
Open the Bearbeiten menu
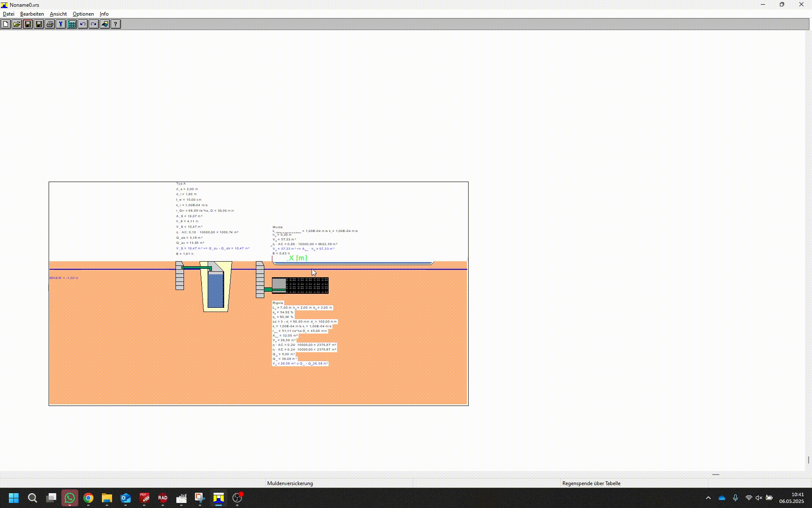32,14
